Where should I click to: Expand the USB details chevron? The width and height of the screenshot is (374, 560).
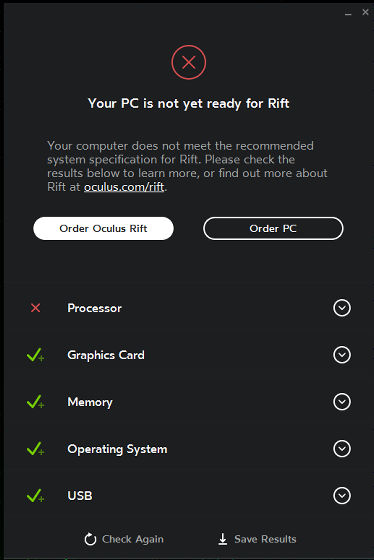click(x=342, y=496)
